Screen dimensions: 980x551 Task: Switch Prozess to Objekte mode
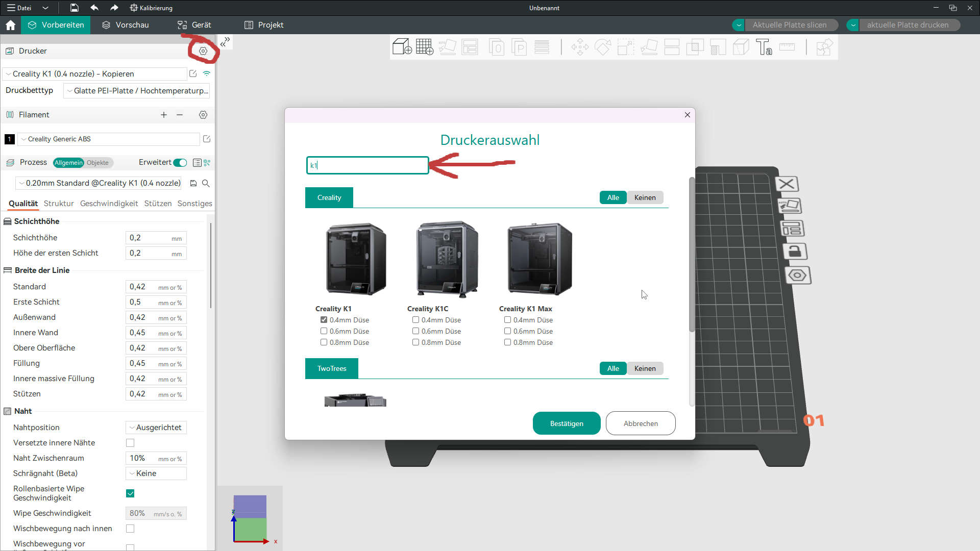coord(97,163)
